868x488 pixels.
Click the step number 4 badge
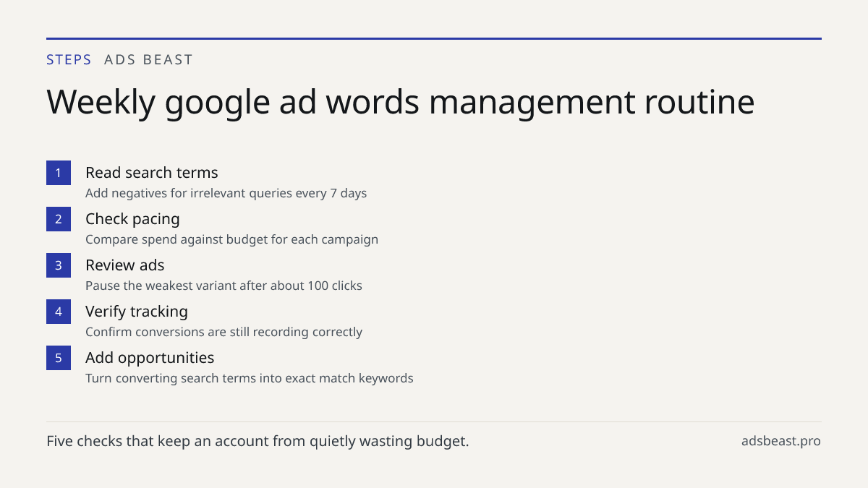59,312
